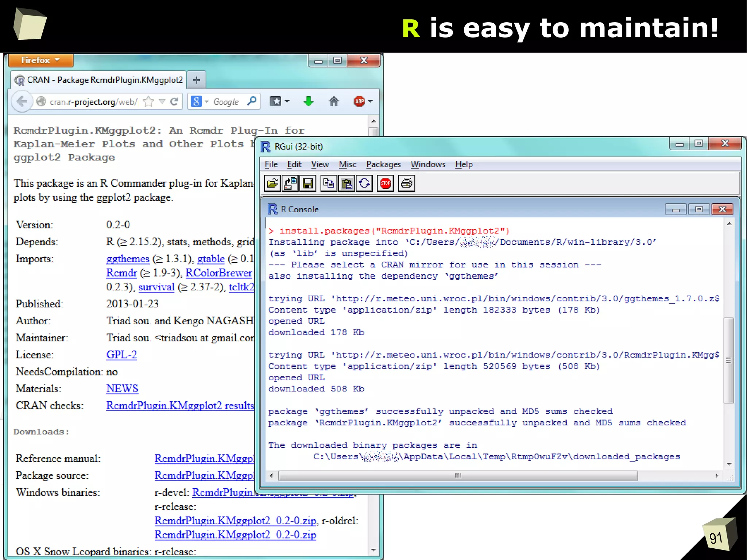Open the NEWS materials link
This screenshot has height=560, width=747.
pos(122,389)
